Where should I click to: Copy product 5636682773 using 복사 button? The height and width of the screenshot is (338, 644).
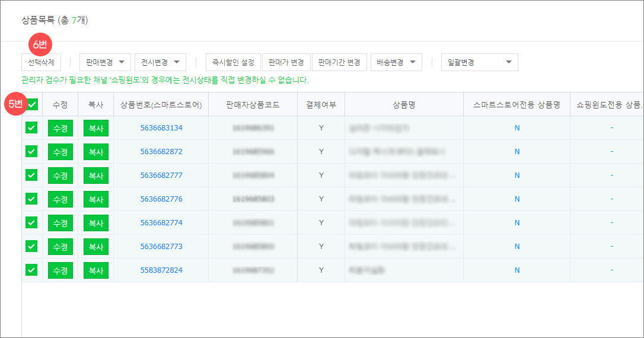[x=96, y=247]
